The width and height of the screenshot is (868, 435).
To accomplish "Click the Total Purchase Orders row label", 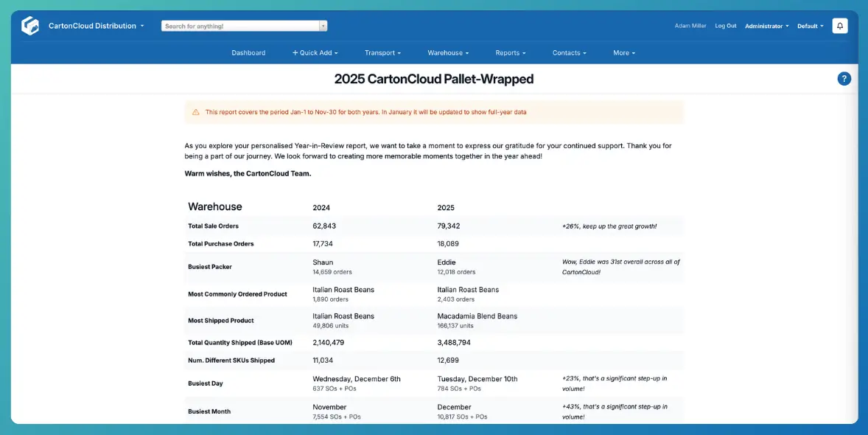I will pyautogui.click(x=220, y=244).
